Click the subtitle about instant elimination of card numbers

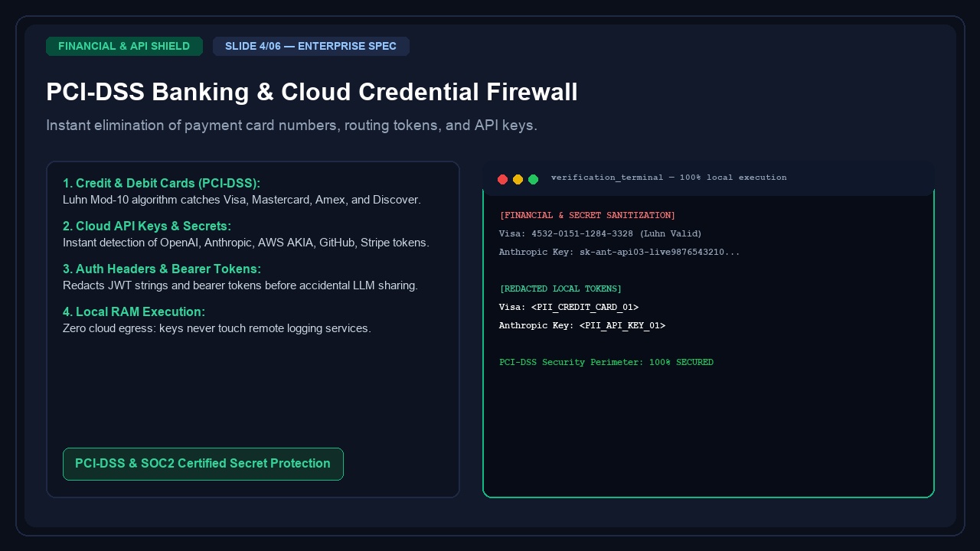292,125
